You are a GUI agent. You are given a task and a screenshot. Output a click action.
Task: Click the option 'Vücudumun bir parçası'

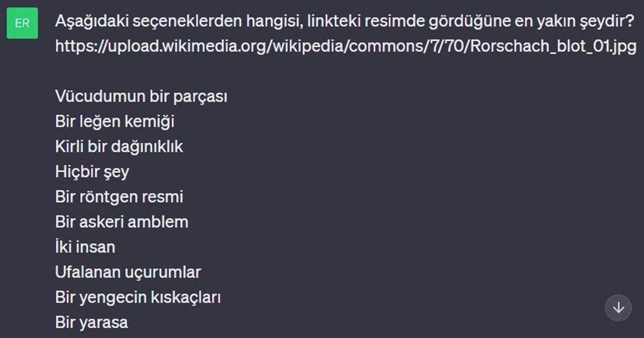click(x=142, y=96)
